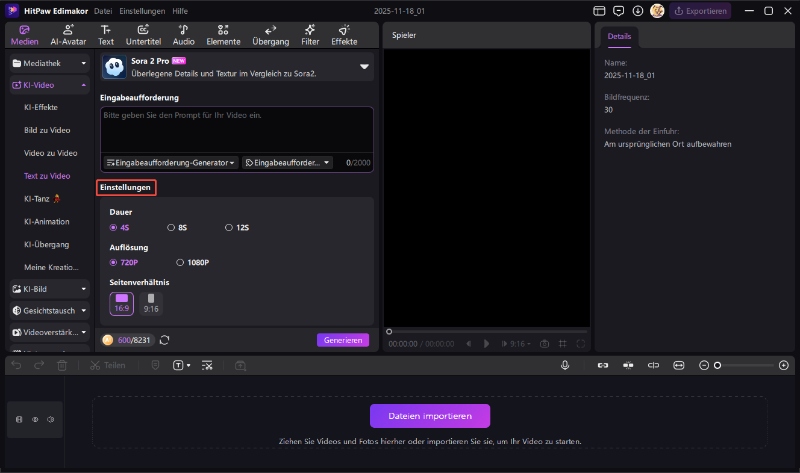Select Bild zu Video item
This screenshot has height=473, width=800.
click(47, 130)
